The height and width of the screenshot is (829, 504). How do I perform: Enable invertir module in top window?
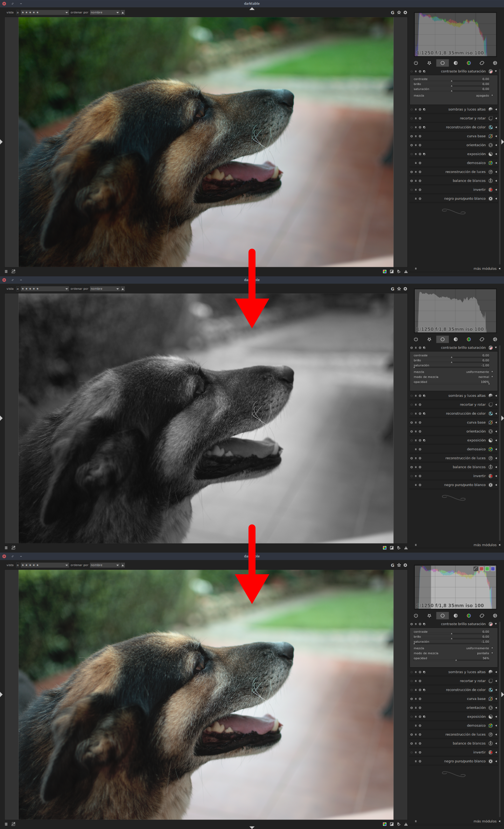coord(412,190)
